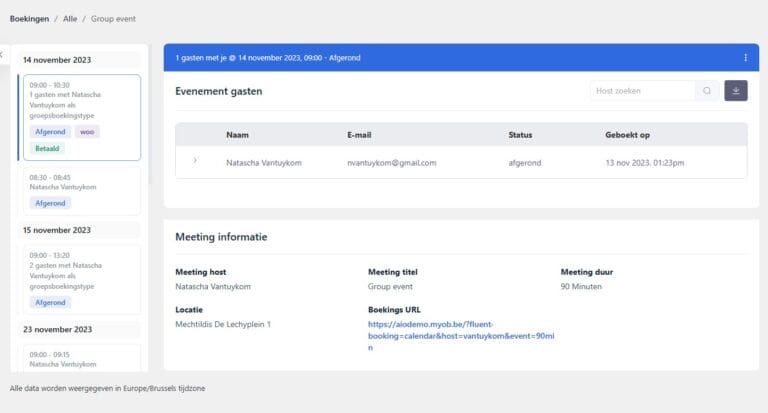Select the 09:00 - 09:15 booking

coord(80,357)
